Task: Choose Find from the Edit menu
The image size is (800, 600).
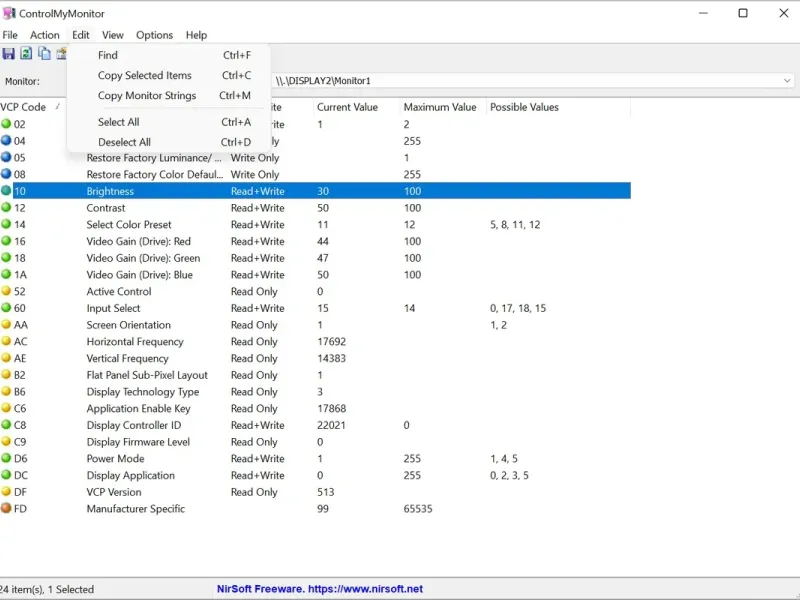Action: coord(108,55)
